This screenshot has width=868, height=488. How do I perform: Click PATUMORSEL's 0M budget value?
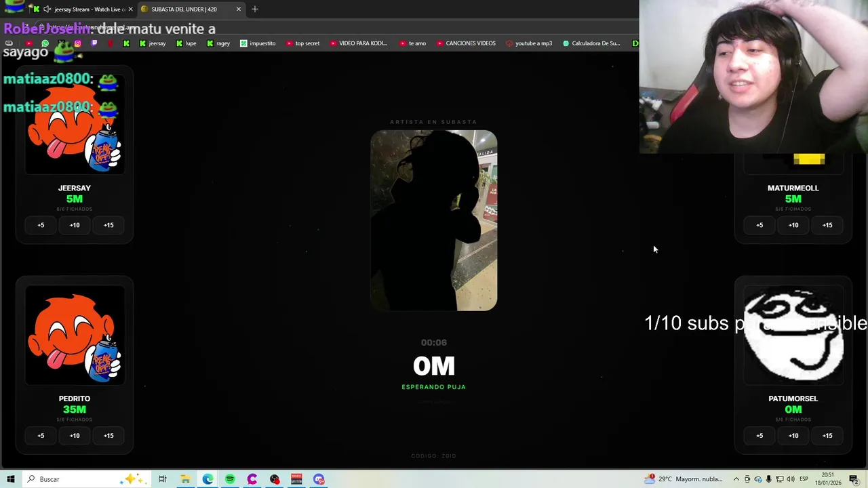coord(793,409)
